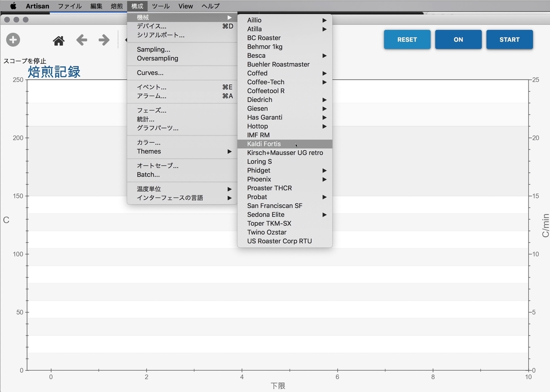550x392 pixels.
Task: Select シリアルポート... menu entry
Action: (x=182, y=35)
